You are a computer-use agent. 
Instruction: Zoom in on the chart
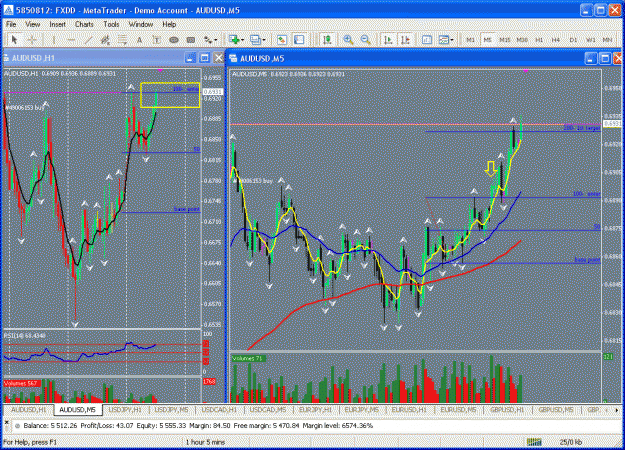[348, 40]
